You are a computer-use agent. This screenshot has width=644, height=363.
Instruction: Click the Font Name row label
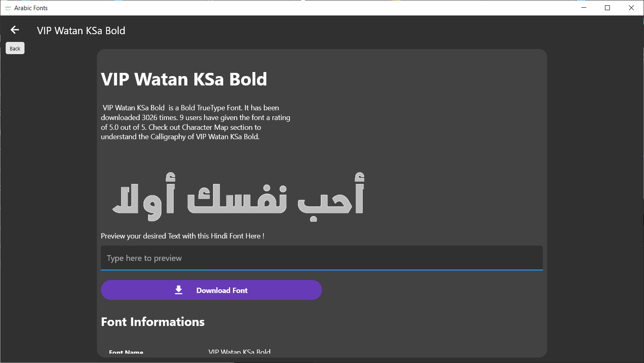click(x=126, y=352)
